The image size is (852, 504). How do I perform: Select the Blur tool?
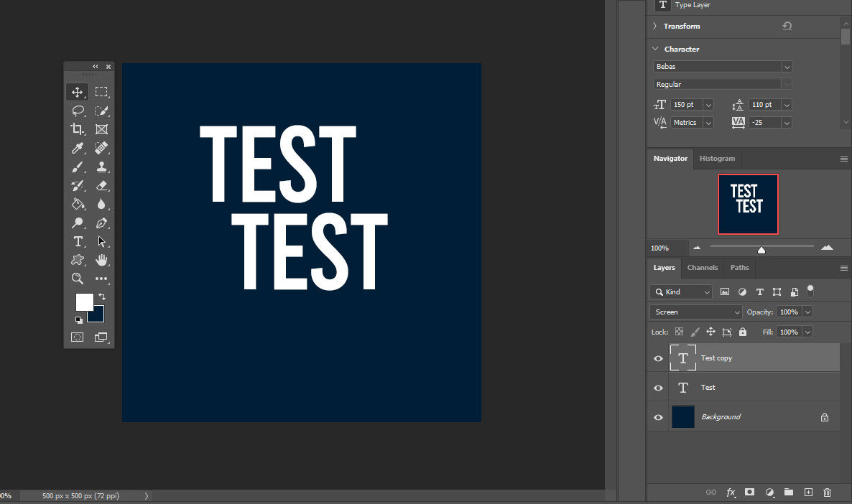coord(101,204)
